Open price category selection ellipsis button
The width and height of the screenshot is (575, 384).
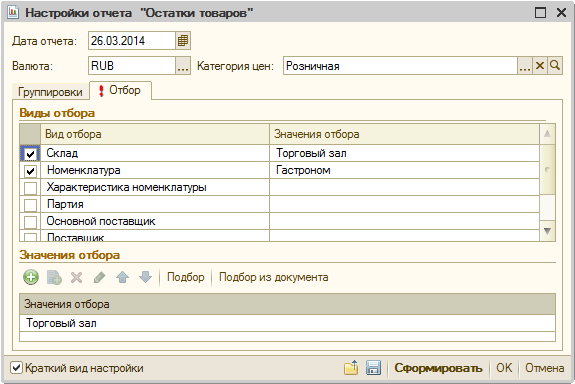point(525,66)
